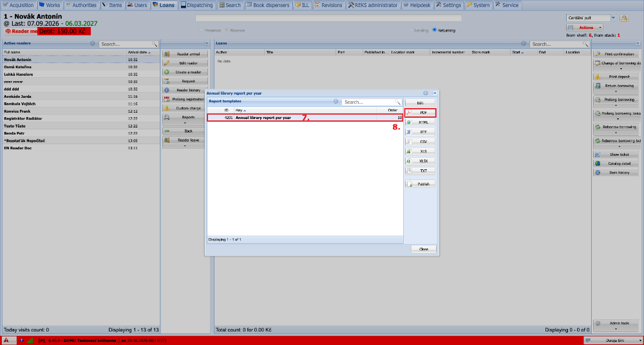
Task: Select the Absence radio button
Action: [227, 30]
